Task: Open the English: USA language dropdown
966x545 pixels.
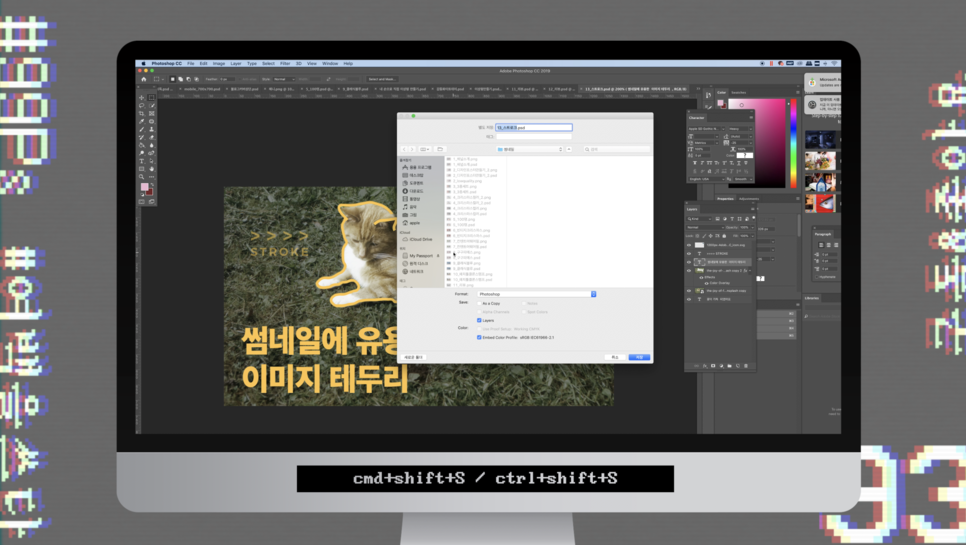Action: 706,179
